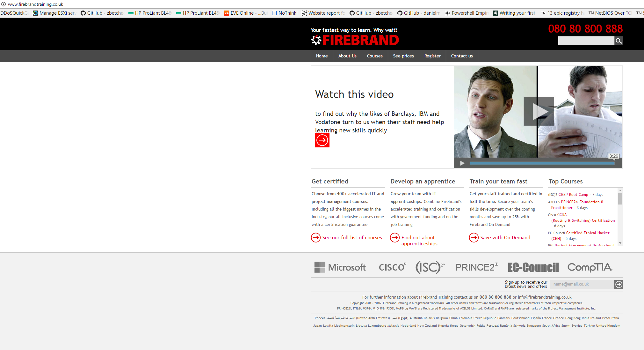This screenshot has height=350, width=644.
Task: Open the Contact us menu item
Action: point(462,56)
